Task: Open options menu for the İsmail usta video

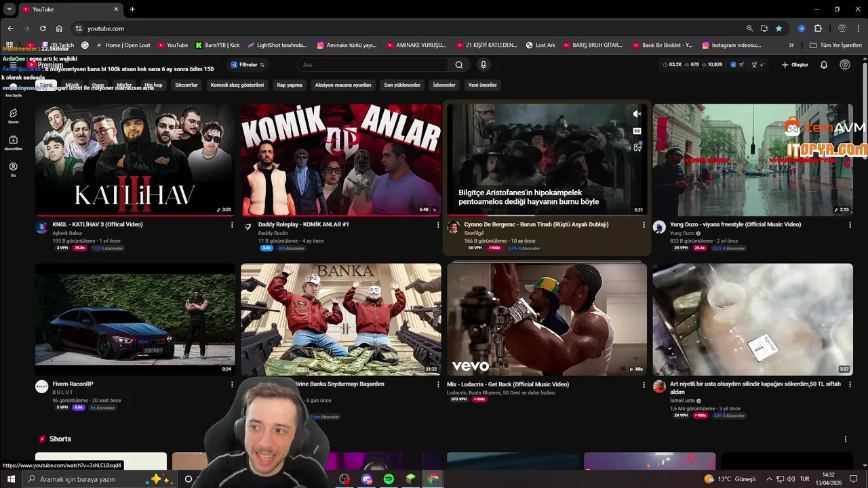Action: coord(850,384)
